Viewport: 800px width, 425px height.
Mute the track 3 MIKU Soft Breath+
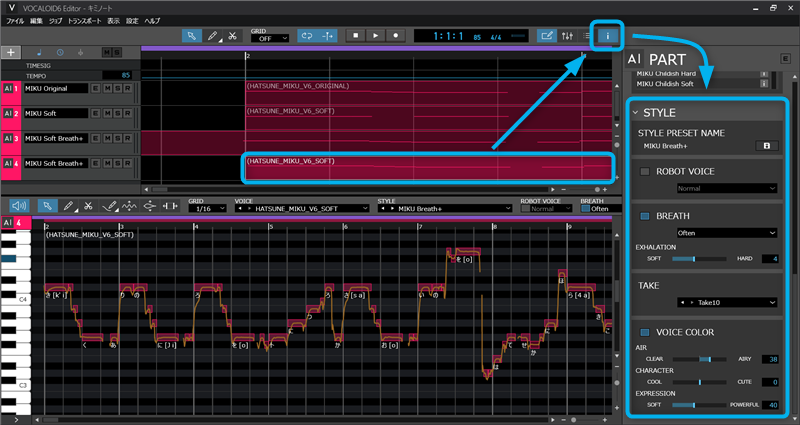108,138
